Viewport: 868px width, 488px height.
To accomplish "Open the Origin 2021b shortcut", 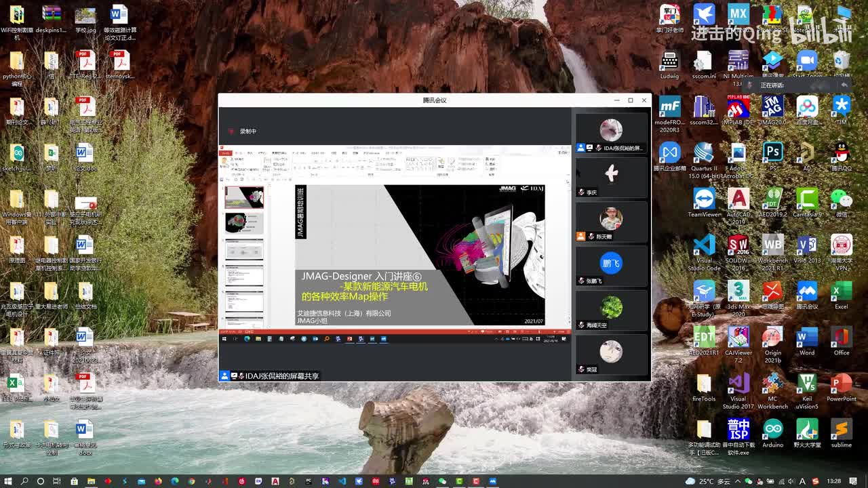I will 772,344.
